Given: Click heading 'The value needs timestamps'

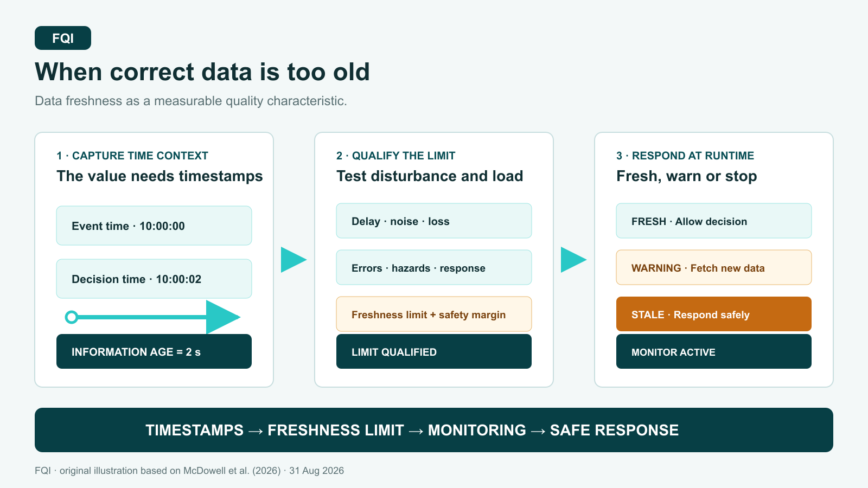Looking at the screenshot, I should [159, 176].
